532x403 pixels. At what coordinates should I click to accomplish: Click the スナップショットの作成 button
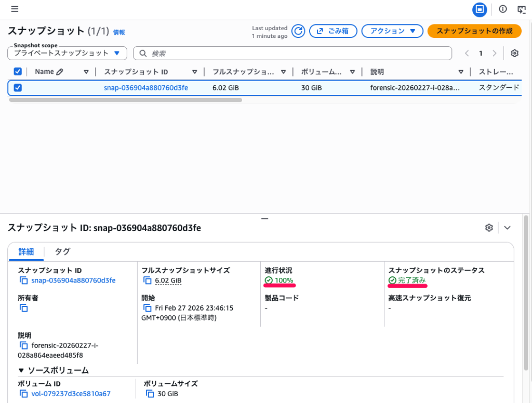coord(474,31)
